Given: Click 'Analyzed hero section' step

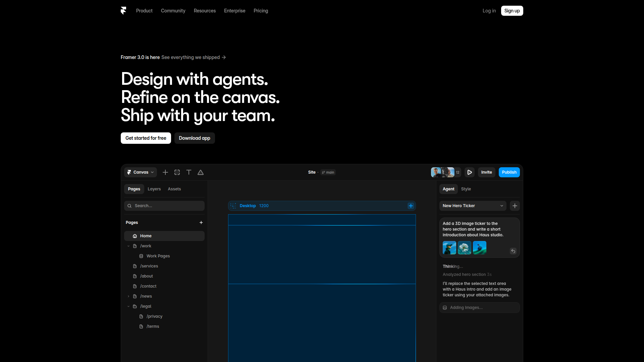Looking at the screenshot, I should (467, 275).
